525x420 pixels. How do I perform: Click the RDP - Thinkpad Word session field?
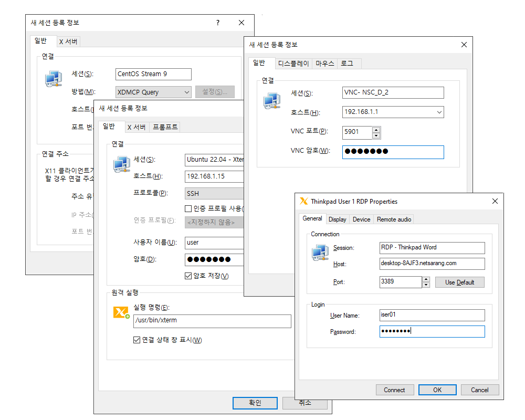coord(432,247)
